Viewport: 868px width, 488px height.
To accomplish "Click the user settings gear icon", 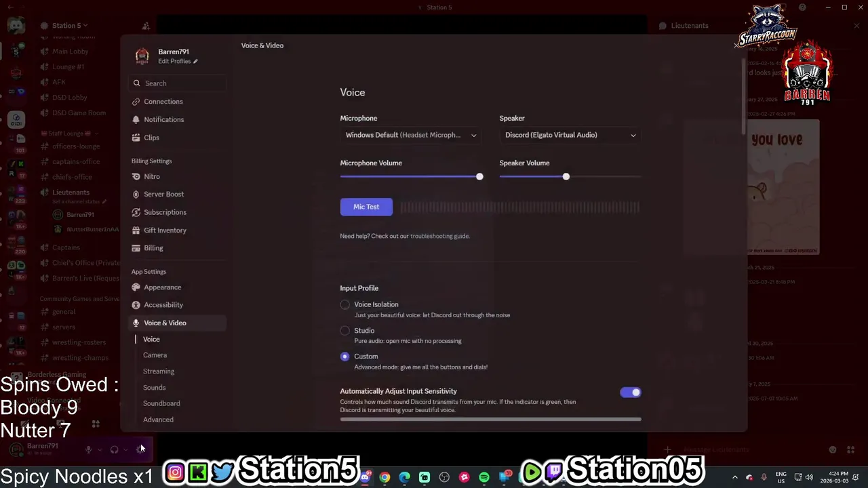I will (140, 449).
